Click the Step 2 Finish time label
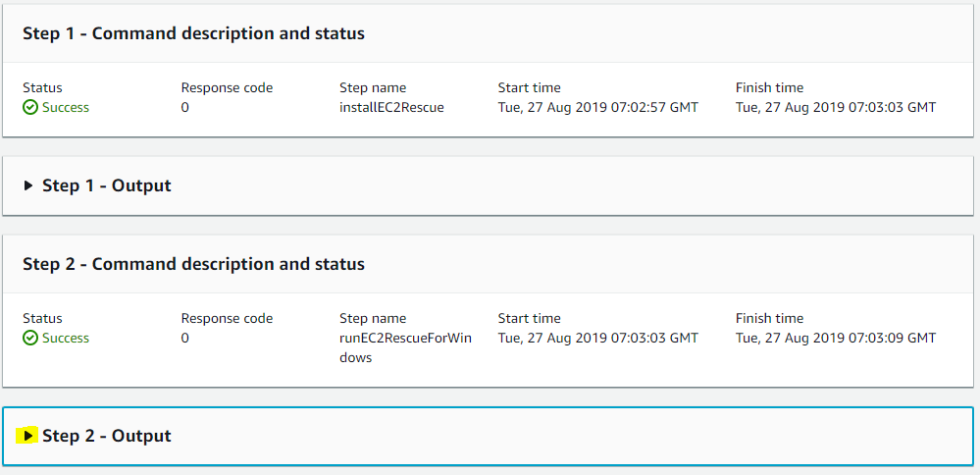 [769, 319]
